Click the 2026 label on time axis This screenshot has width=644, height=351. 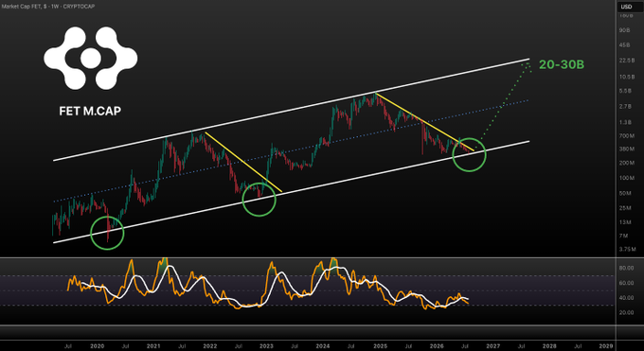(437, 346)
